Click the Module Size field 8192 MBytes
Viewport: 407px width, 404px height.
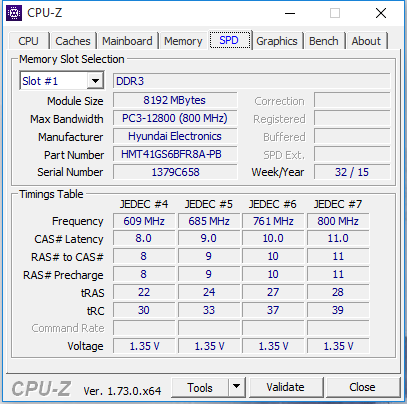175,100
